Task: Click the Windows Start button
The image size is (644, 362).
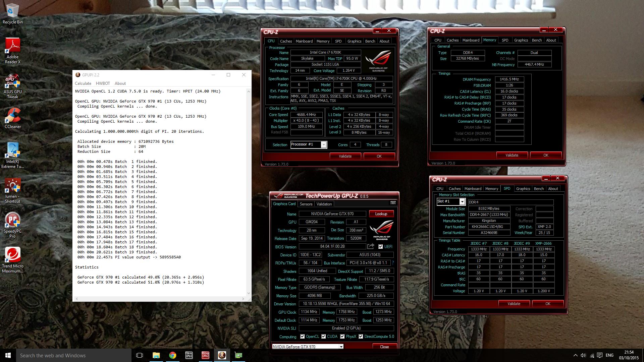Action: click(8, 355)
